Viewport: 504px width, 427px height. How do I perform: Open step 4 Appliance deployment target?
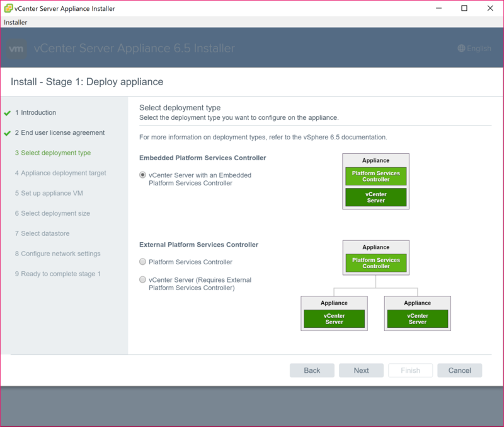tap(60, 173)
